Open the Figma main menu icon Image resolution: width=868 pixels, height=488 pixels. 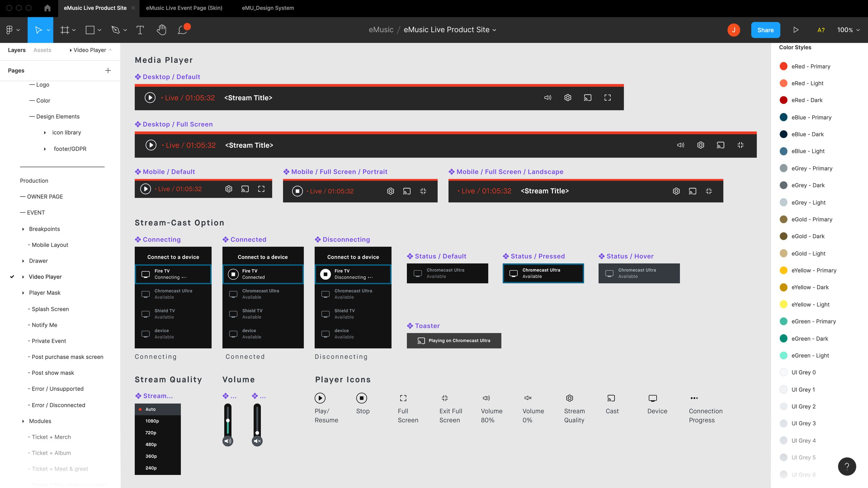[10, 30]
